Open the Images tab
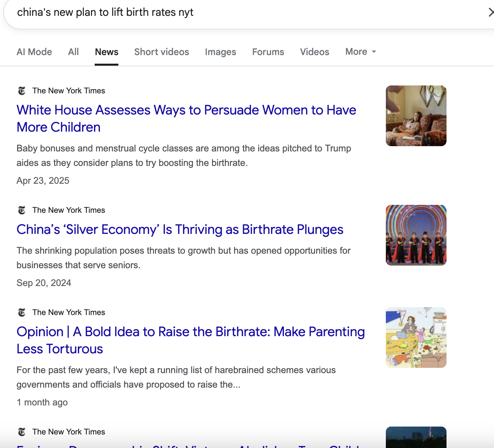Viewport: 494px width, 448px height. tap(220, 52)
